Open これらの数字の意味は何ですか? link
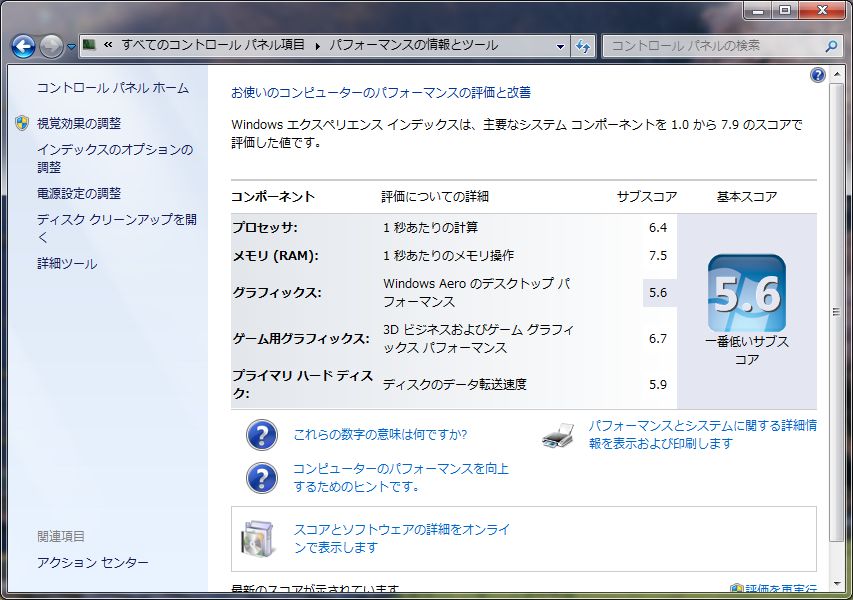The width and height of the screenshot is (853, 600). click(380, 435)
